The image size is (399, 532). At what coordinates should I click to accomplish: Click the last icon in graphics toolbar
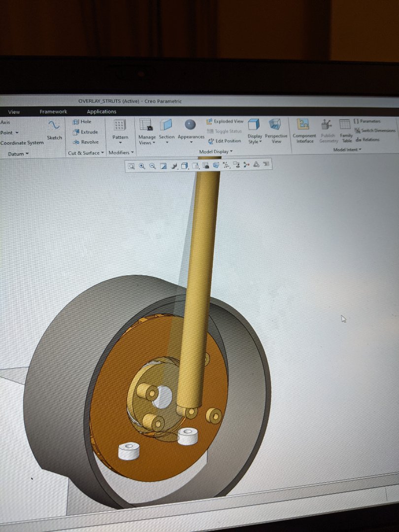(x=266, y=164)
